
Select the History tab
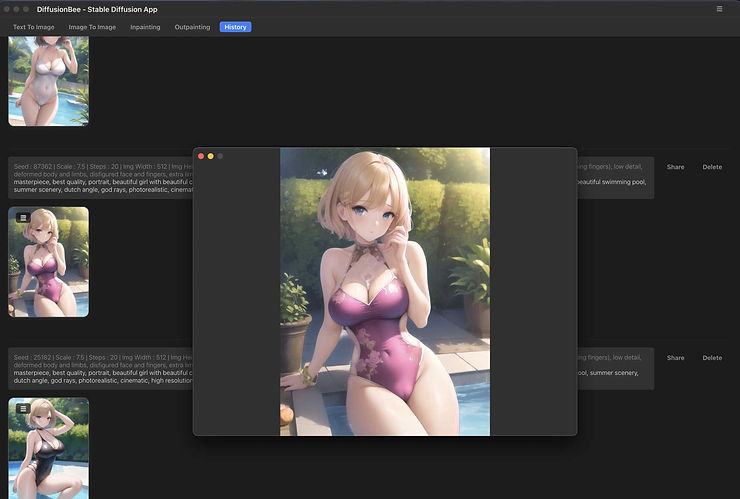point(236,27)
